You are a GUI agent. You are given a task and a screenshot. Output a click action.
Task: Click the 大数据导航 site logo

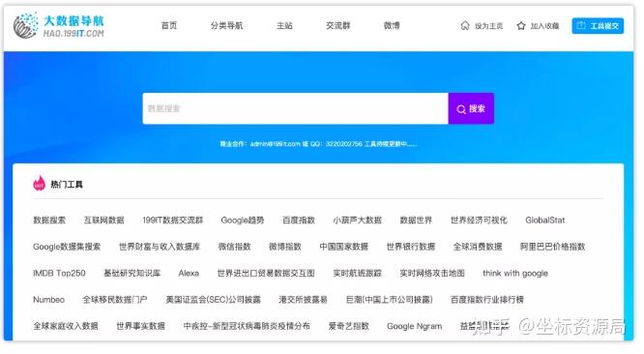point(59,25)
